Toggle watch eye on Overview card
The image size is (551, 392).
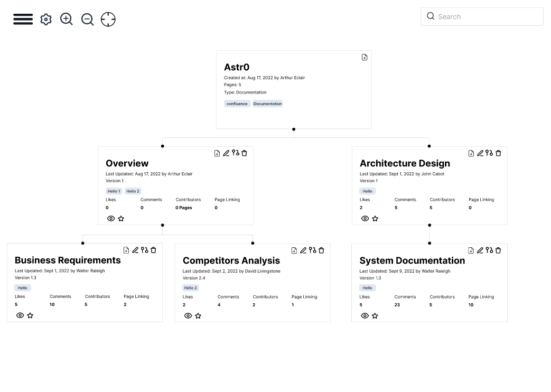point(111,218)
